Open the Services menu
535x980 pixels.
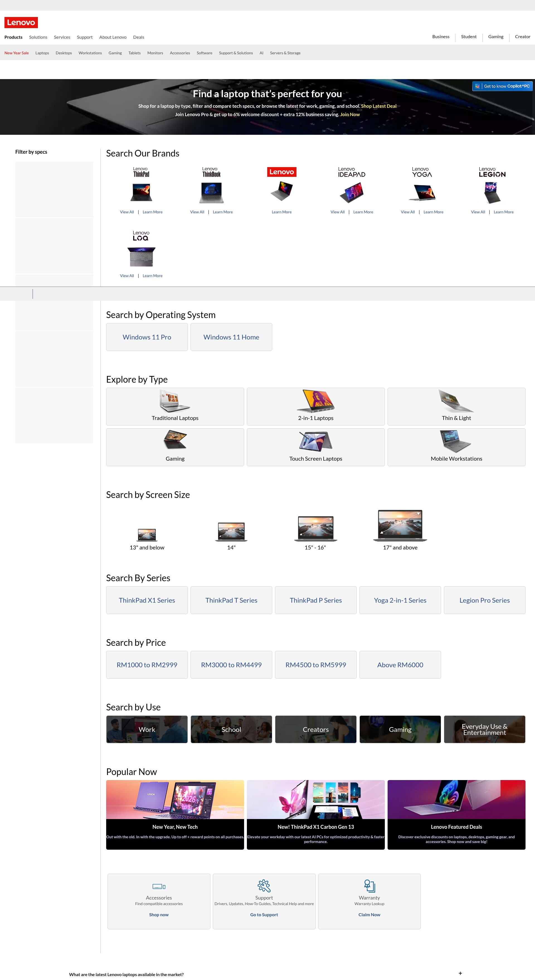(x=62, y=37)
